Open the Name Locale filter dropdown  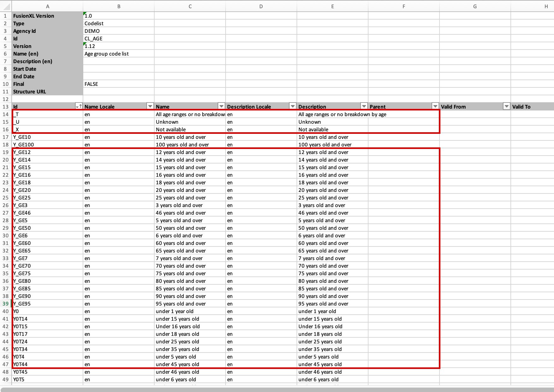[150, 106]
